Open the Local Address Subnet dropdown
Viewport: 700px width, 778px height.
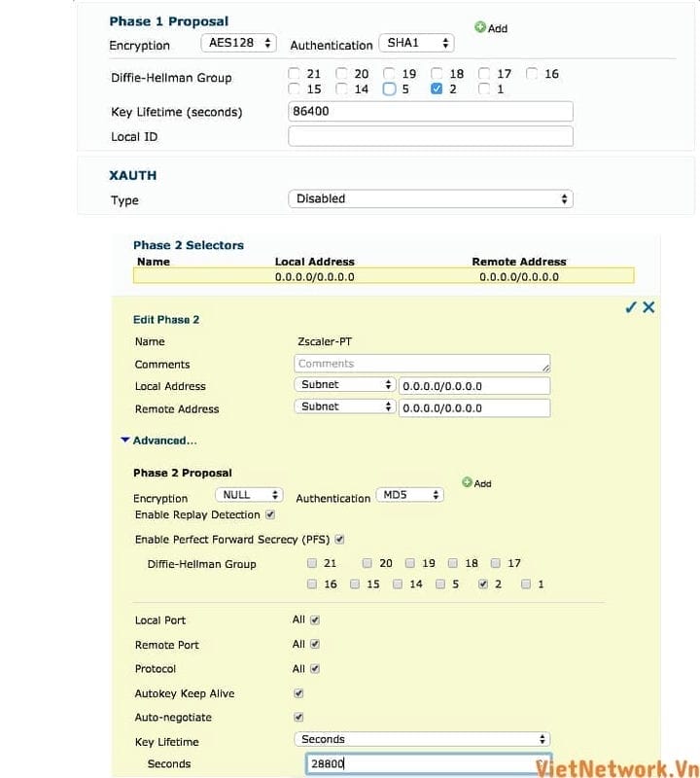pos(345,385)
